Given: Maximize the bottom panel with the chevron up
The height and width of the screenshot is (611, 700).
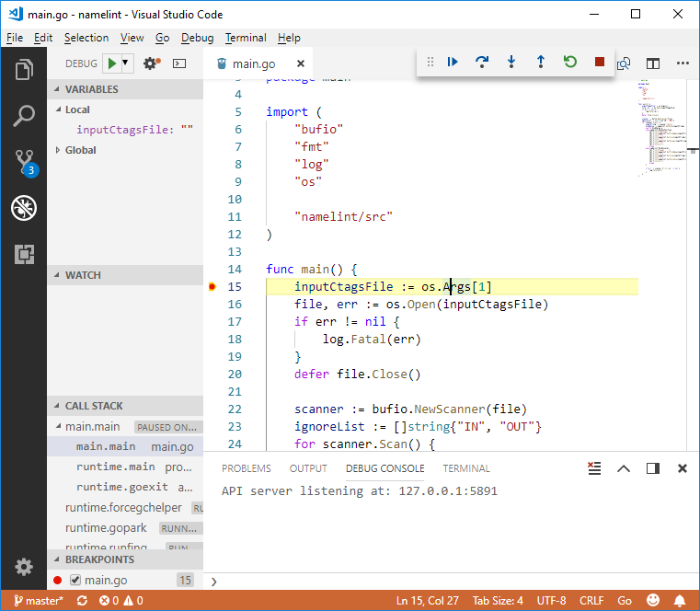Looking at the screenshot, I should click(x=624, y=468).
